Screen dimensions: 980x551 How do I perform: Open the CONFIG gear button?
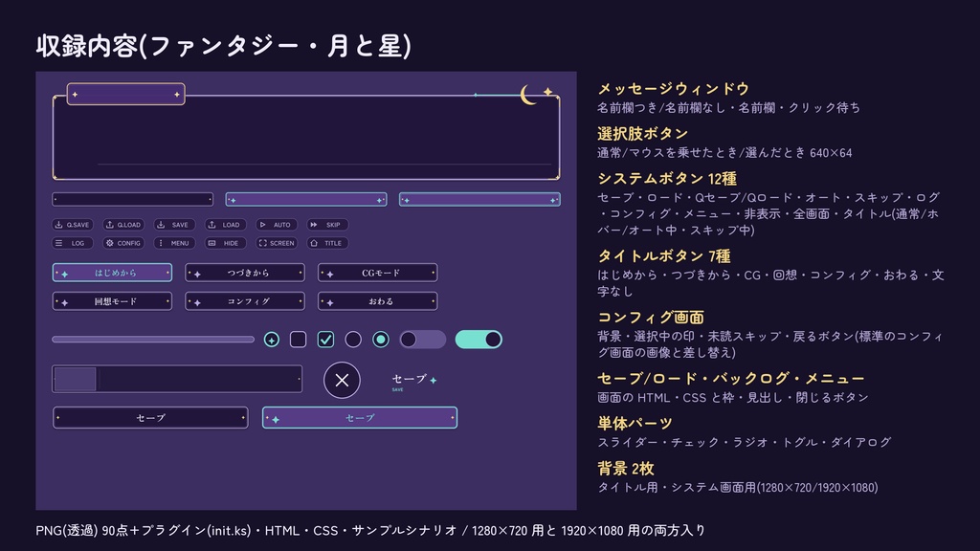(x=123, y=243)
